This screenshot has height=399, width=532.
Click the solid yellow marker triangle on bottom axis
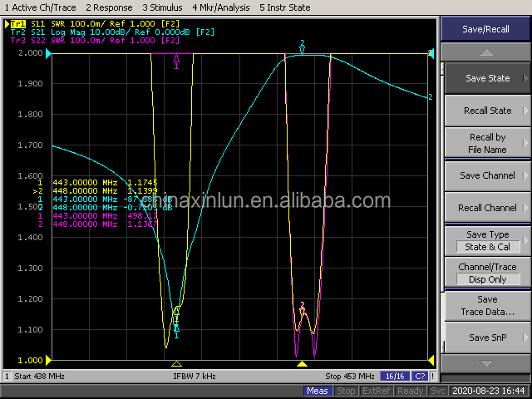pos(302,364)
